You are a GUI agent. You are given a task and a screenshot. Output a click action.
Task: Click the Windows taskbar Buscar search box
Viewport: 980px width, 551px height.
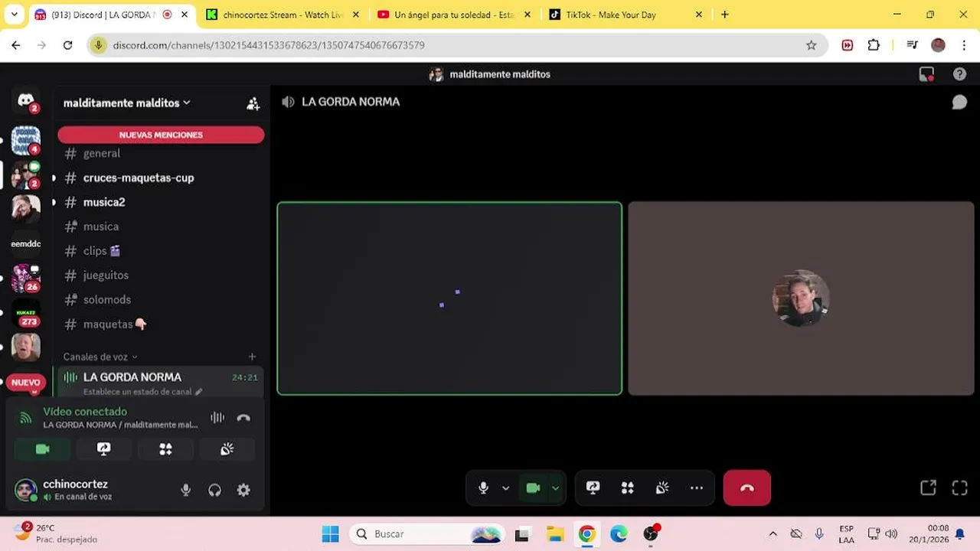click(427, 533)
